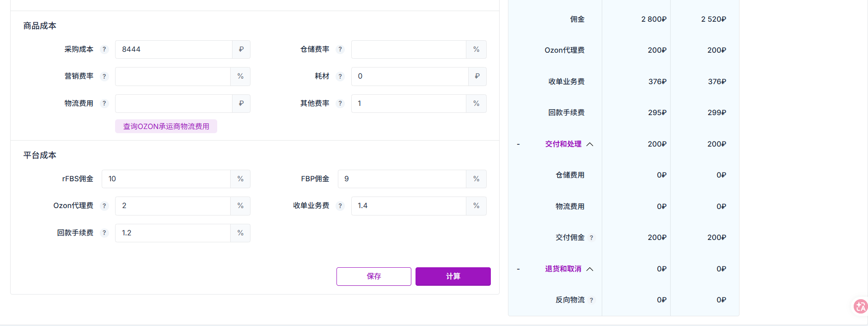Open 查询OZON承运商物流费用 link
The width and height of the screenshot is (868, 326).
point(166,126)
